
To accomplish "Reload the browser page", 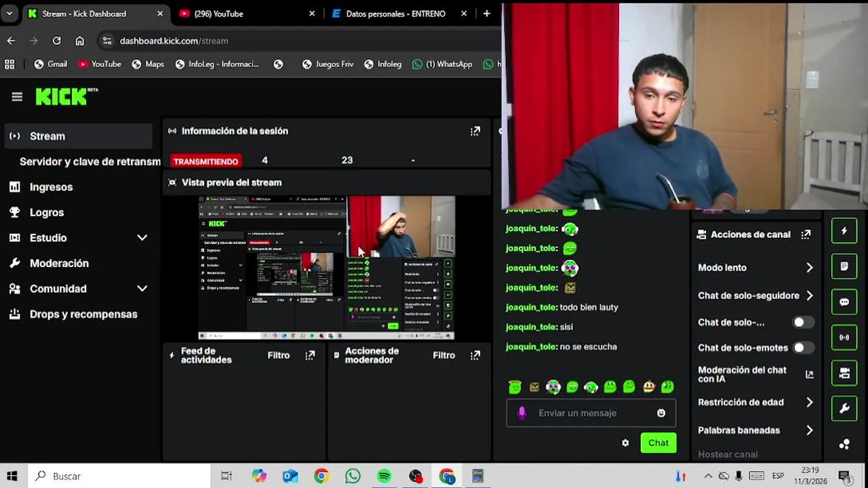I will 57,41.
